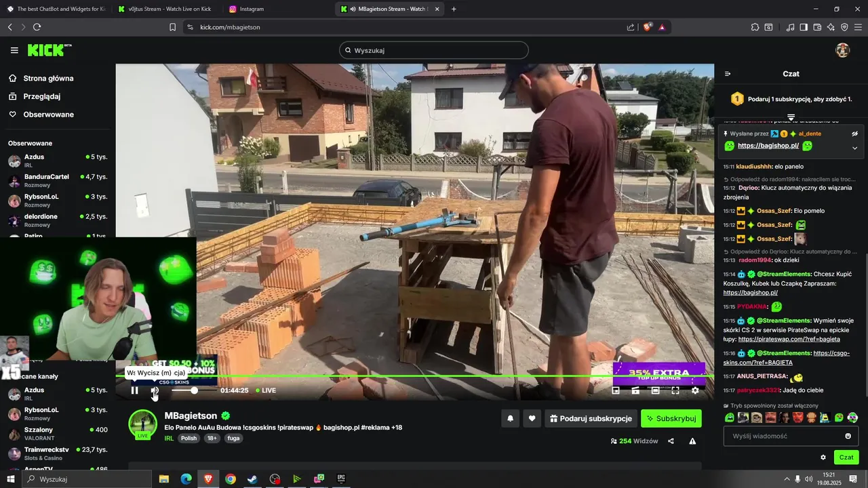The height and width of the screenshot is (488, 868).
Task: Reload the page
Action: (x=37, y=27)
